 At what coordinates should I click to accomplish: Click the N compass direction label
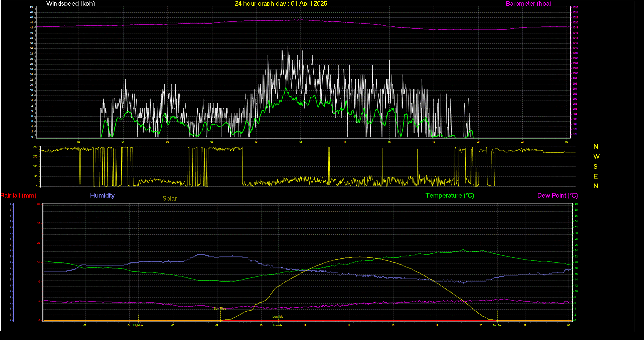point(596,146)
